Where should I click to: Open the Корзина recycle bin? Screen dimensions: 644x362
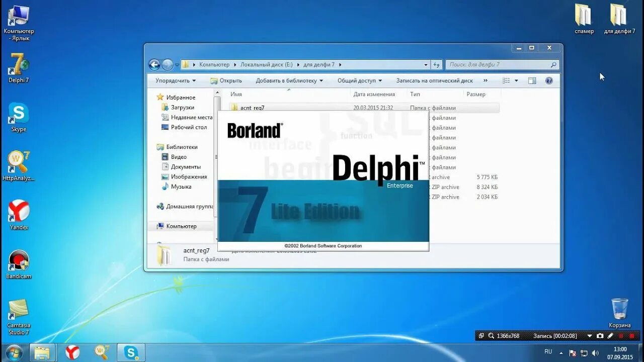click(619, 313)
